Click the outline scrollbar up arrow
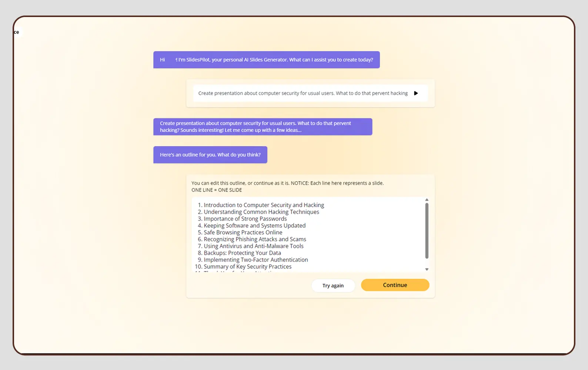This screenshot has height=370, width=588. pos(427,200)
